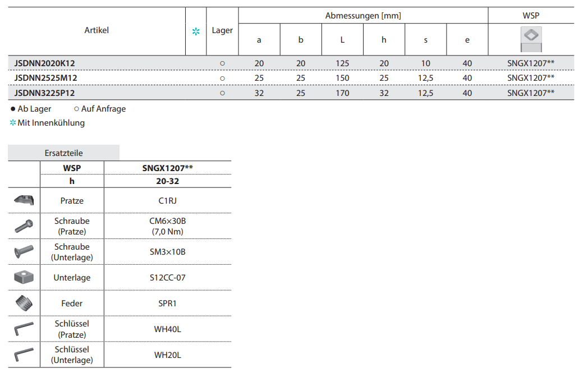Image resolution: width=588 pixels, height=377 pixels.
Task: Click the stock circle for JSDNN3225P12
Action: click(x=222, y=93)
